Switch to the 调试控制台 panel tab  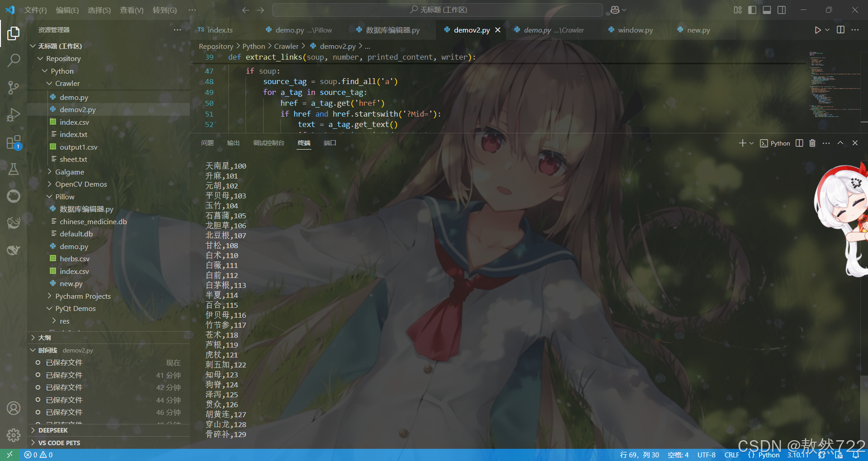269,143
